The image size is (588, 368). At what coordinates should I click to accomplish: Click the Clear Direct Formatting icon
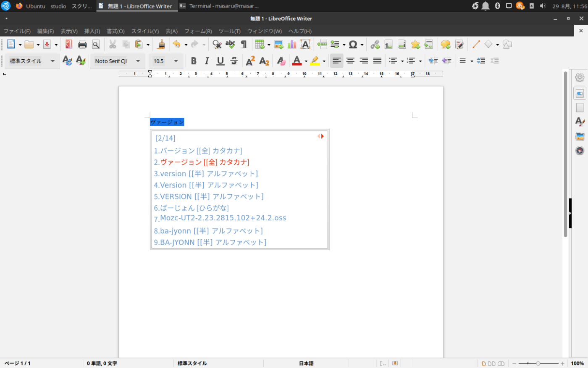281,61
